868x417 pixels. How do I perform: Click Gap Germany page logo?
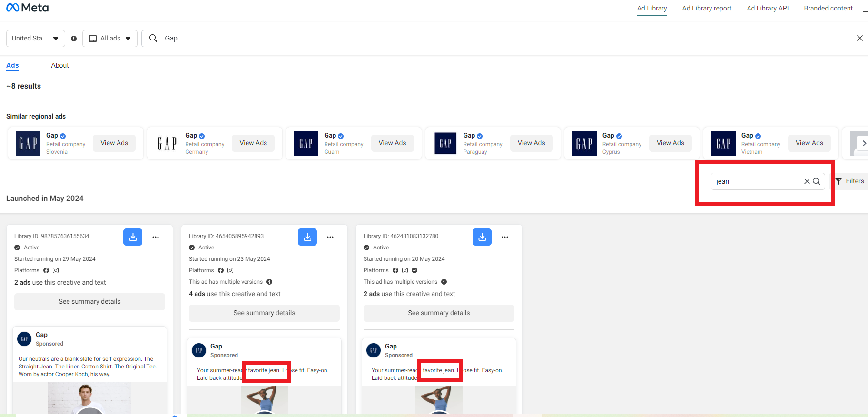click(167, 143)
